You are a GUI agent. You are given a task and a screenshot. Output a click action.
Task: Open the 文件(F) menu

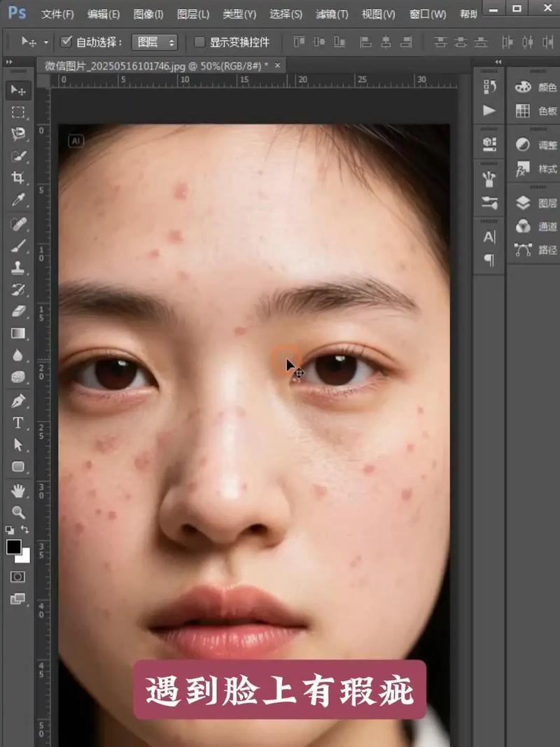click(x=57, y=14)
